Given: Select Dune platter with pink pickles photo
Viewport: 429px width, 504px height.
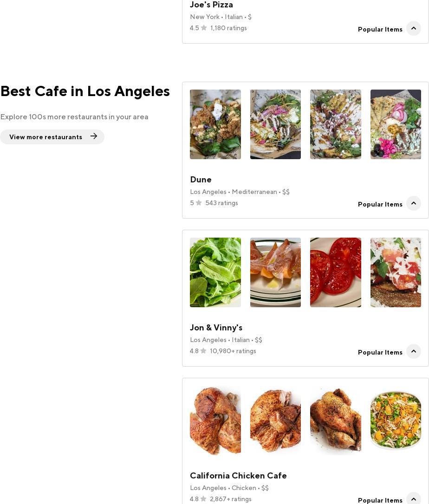Looking at the screenshot, I should coord(396,124).
